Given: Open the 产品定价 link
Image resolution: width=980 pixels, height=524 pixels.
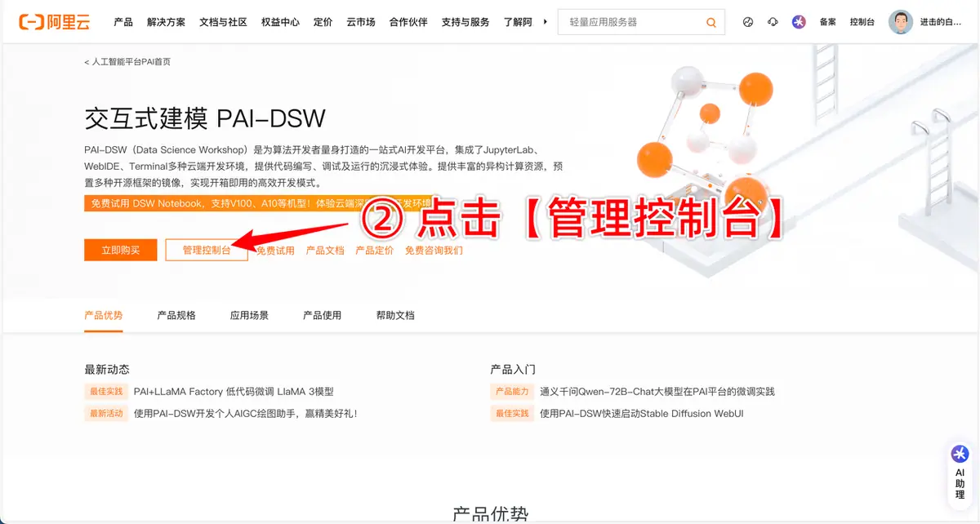Looking at the screenshot, I should click(x=375, y=251).
